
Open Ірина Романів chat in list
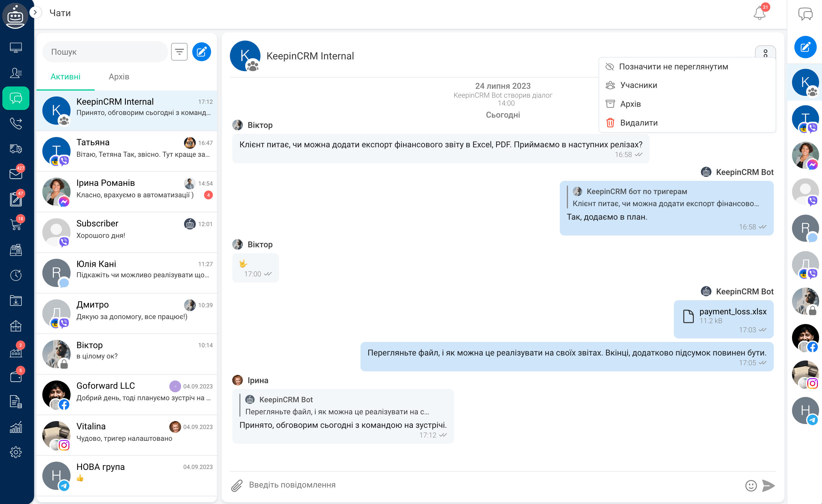[127, 192]
